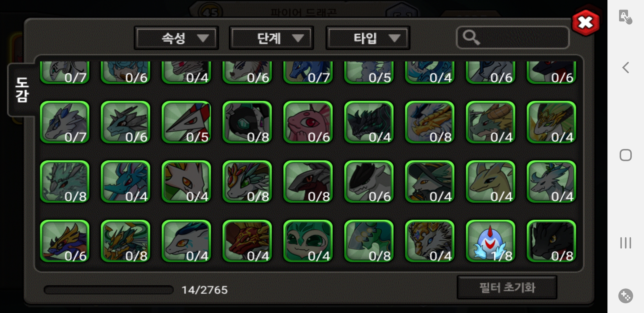This screenshot has height=313, width=644.
Task: Close the dragon encyclopedia with red X
Action: [x=586, y=22]
